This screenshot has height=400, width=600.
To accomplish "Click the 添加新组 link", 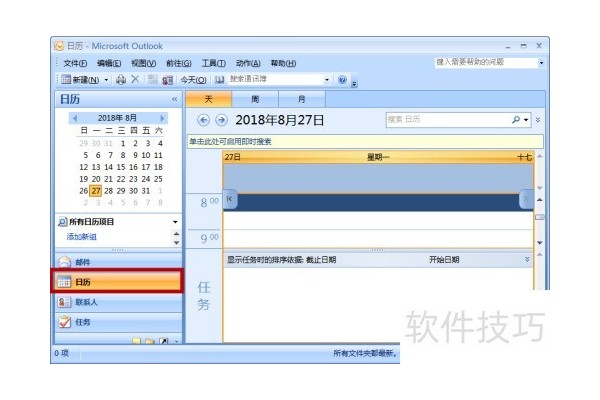I will click(82, 237).
